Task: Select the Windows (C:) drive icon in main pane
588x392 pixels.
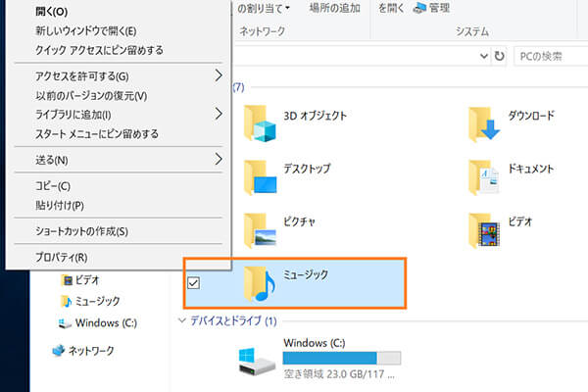Action: [257, 361]
